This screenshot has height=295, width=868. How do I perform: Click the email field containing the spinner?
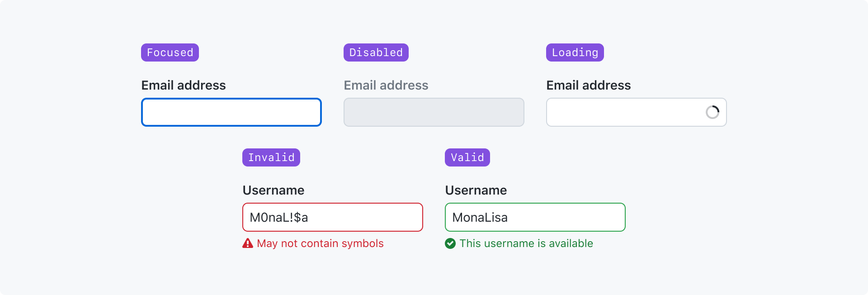(x=624, y=112)
